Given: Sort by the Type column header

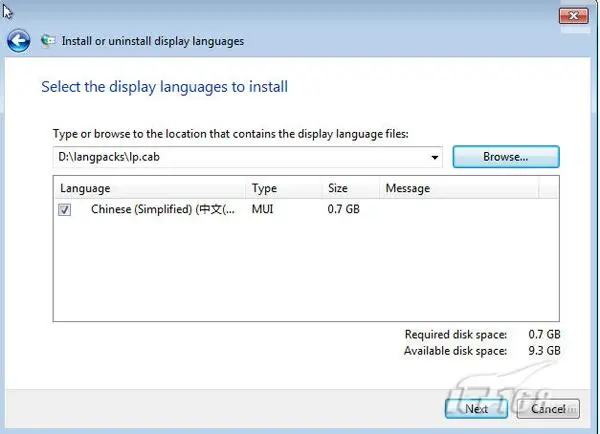Looking at the screenshot, I should coord(284,188).
